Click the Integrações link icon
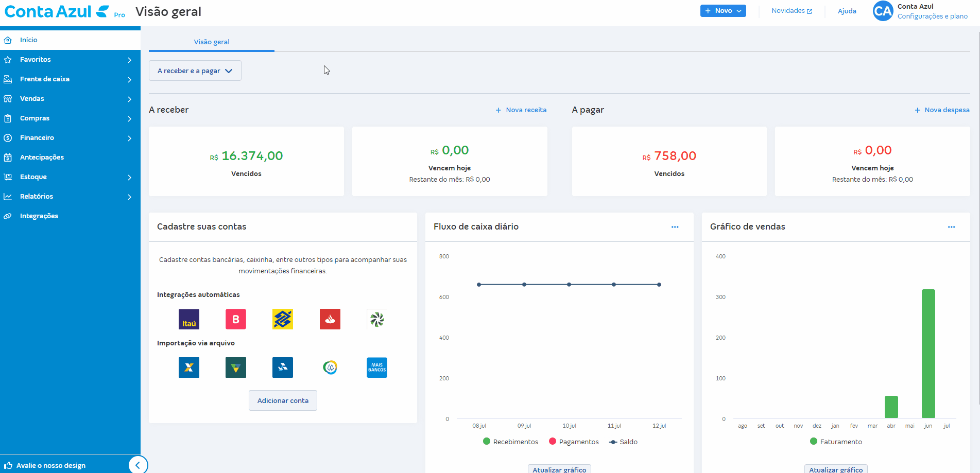The image size is (980, 473). [8, 216]
